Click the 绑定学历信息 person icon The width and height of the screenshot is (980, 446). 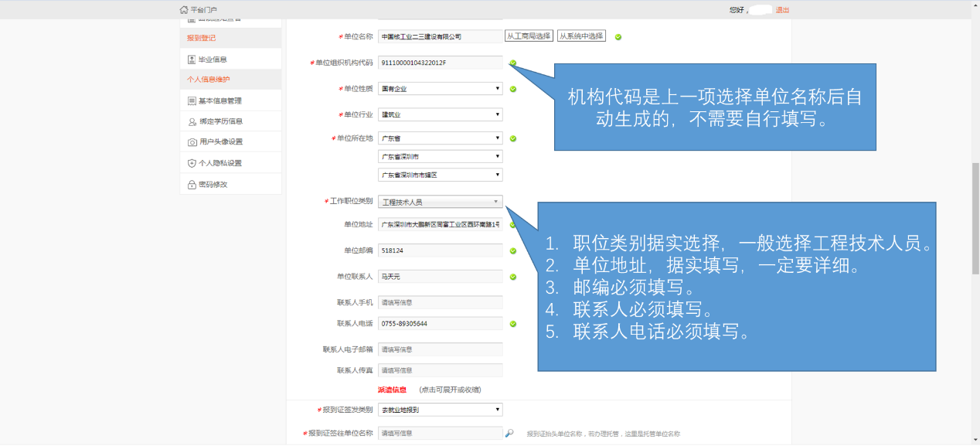click(192, 122)
